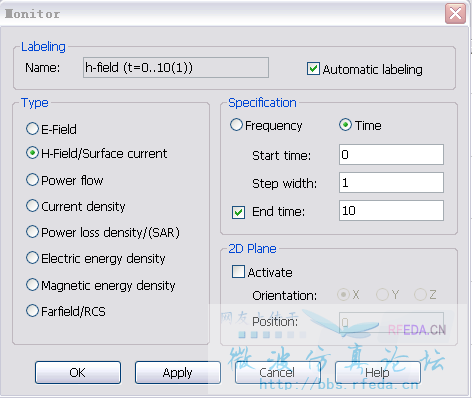
Task: Select Time specification radio button
Action: point(345,125)
